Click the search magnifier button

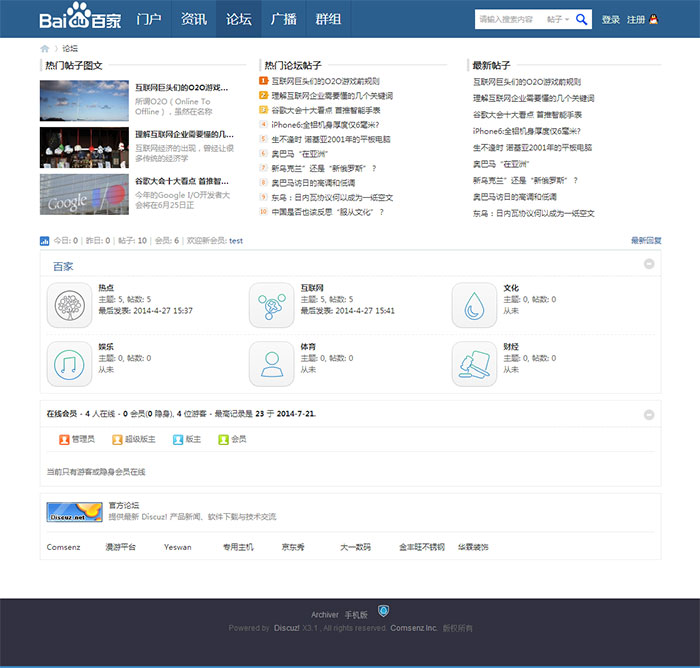pos(583,19)
